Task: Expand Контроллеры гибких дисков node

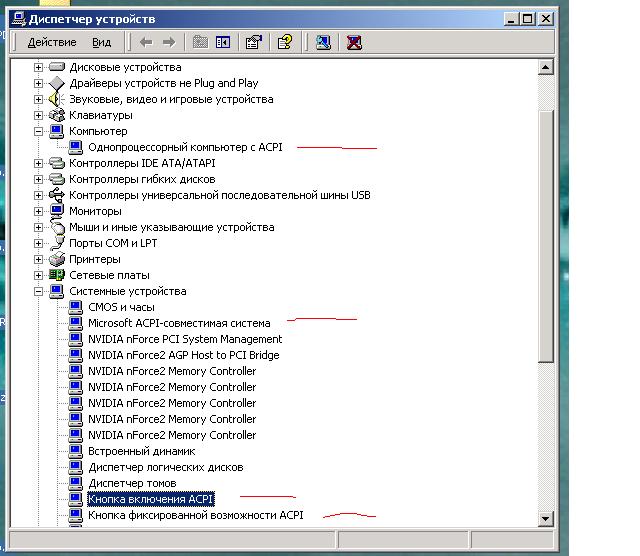Action: (38, 179)
